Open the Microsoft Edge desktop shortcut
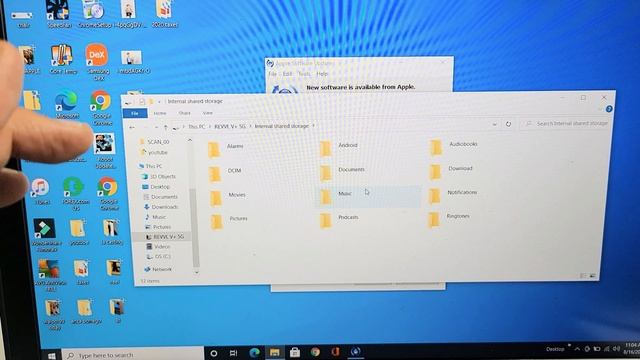 click(67, 105)
